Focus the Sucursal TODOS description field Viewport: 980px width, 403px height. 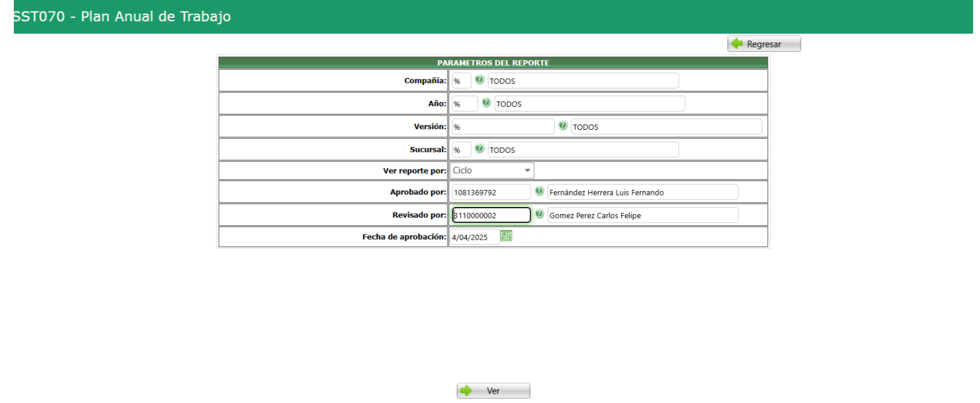tap(583, 150)
